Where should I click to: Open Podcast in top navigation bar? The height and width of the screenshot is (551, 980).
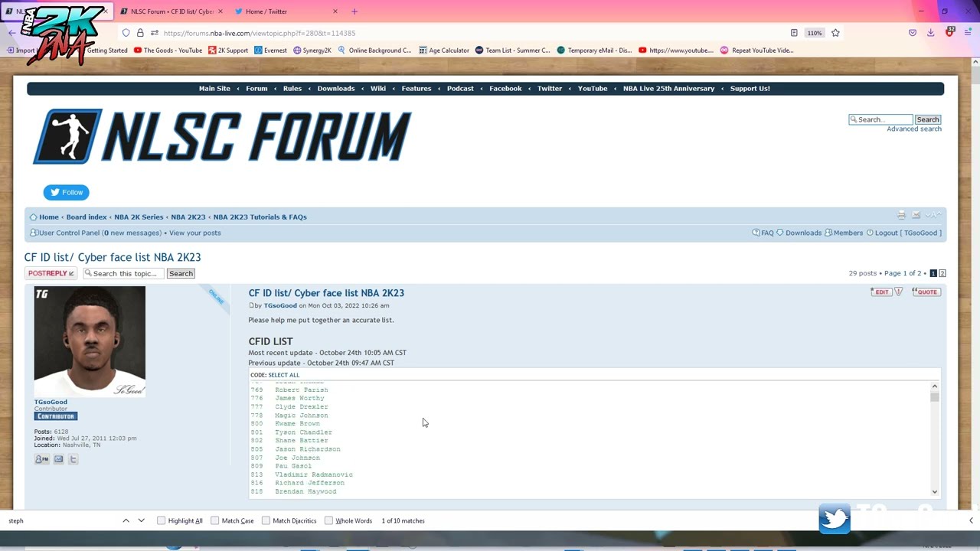coord(460,88)
